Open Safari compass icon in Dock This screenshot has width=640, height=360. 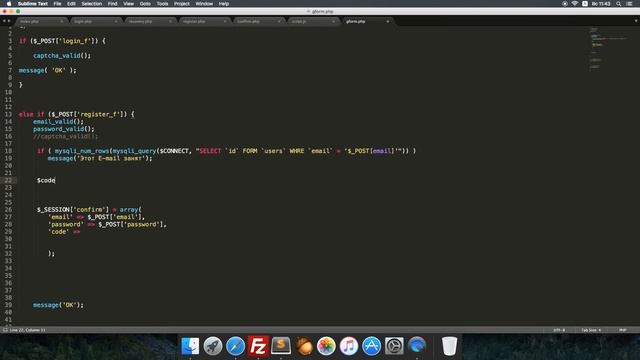pyautogui.click(x=236, y=346)
